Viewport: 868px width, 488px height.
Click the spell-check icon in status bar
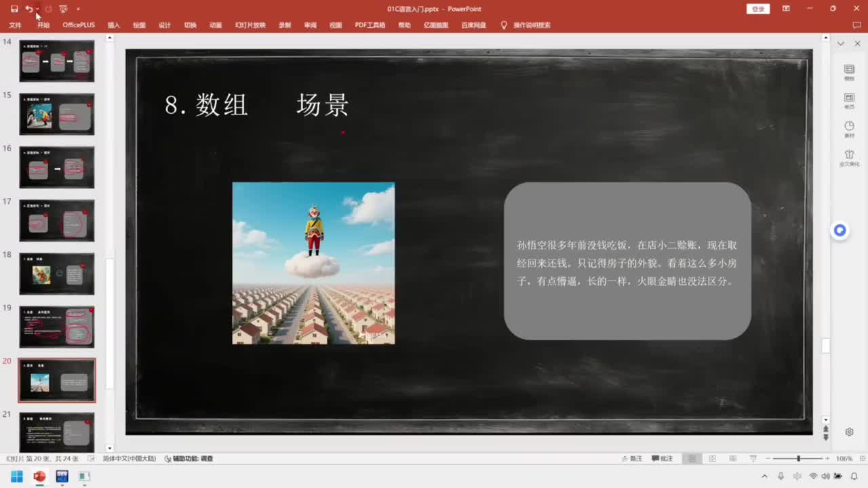click(x=91, y=459)
